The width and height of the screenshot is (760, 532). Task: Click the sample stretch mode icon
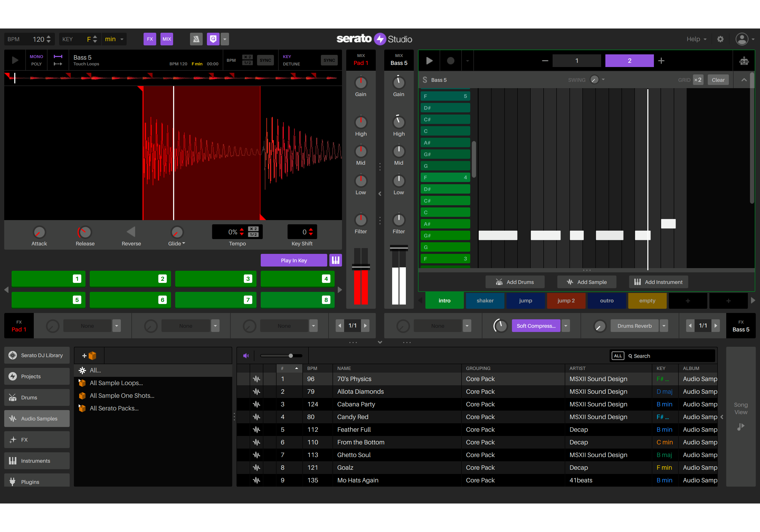[x=58, y=60]
